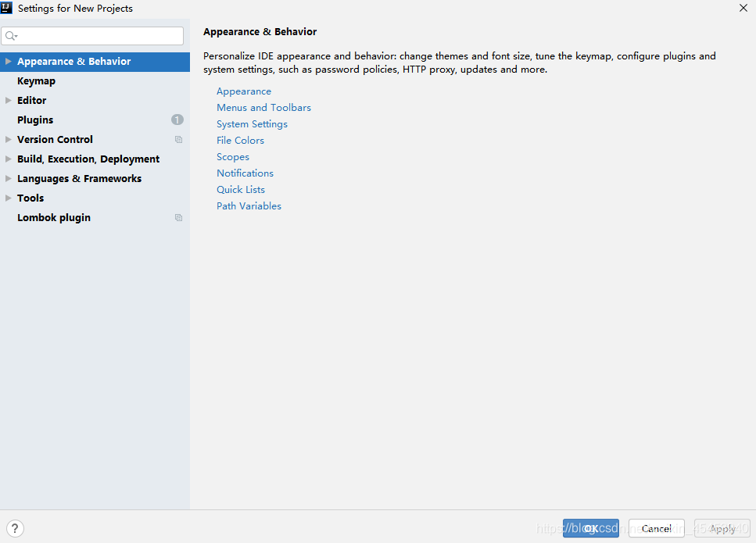Expand the Appearance & Behavior arrow
This screenshot has height=543, width=756.
8,61
